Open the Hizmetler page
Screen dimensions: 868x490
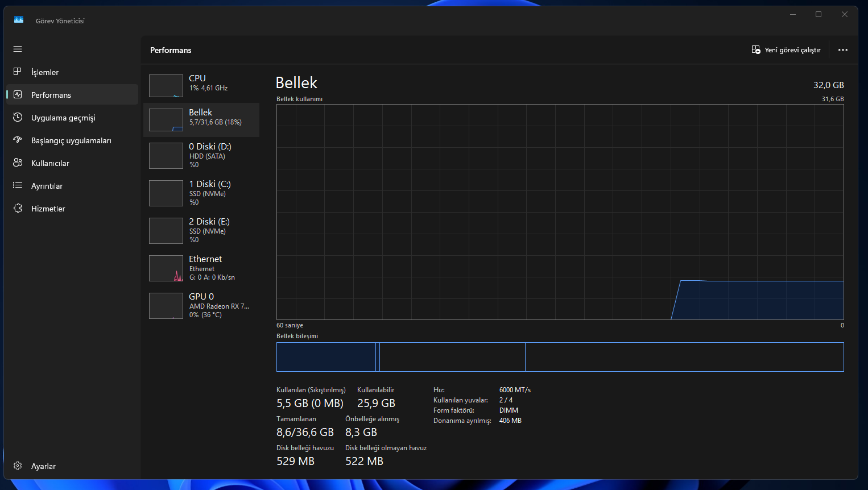[72, 209]
